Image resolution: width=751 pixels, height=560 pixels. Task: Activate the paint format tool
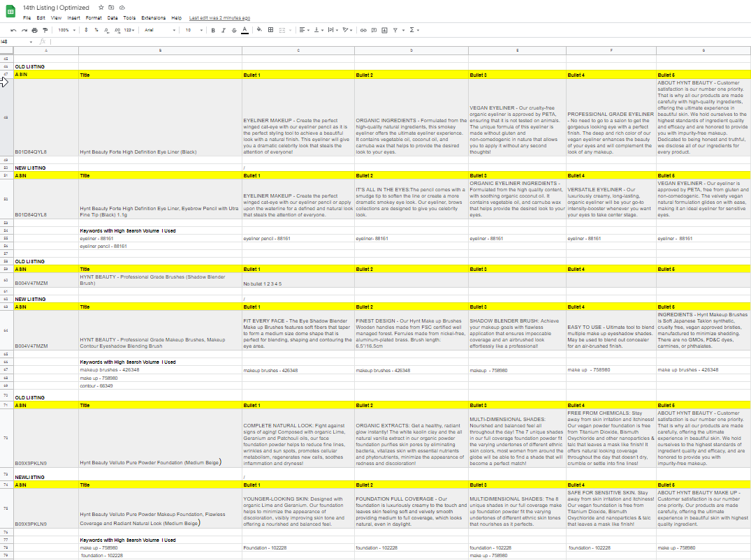tap(45, 30)
